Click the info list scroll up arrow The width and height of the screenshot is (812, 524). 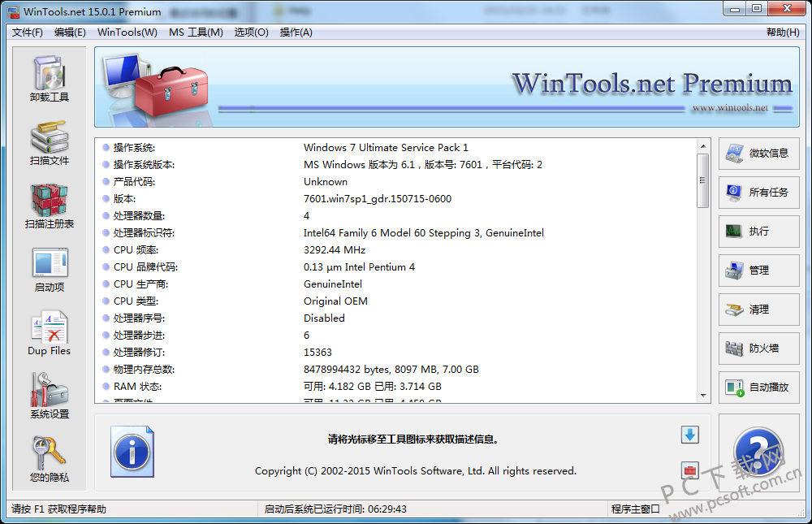click(x=703, y=146)
